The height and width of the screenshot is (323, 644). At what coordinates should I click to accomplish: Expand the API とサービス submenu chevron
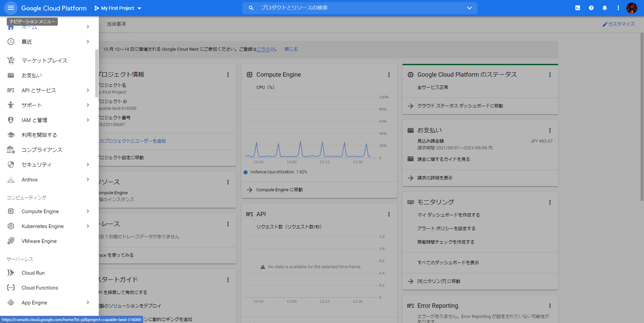(x=88, y=90)
